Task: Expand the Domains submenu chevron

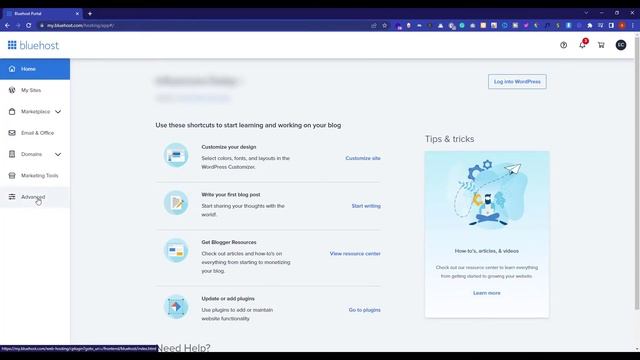Action: click(x=58, y=154)
